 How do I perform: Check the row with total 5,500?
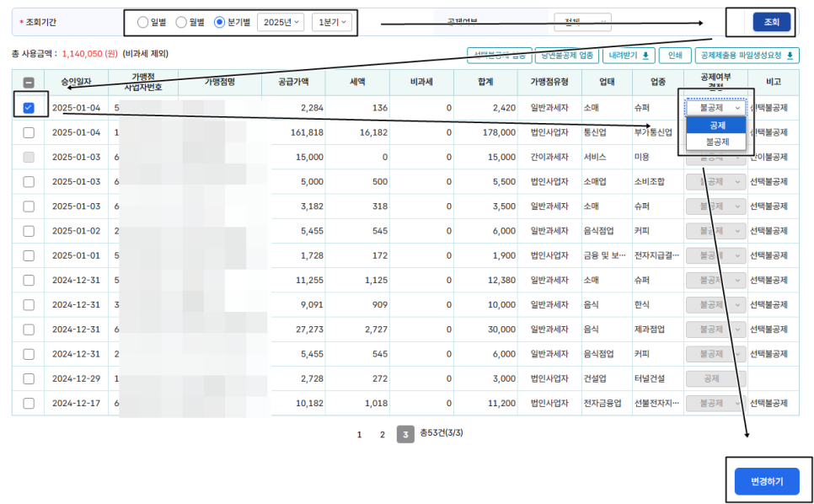coord(29,182)
